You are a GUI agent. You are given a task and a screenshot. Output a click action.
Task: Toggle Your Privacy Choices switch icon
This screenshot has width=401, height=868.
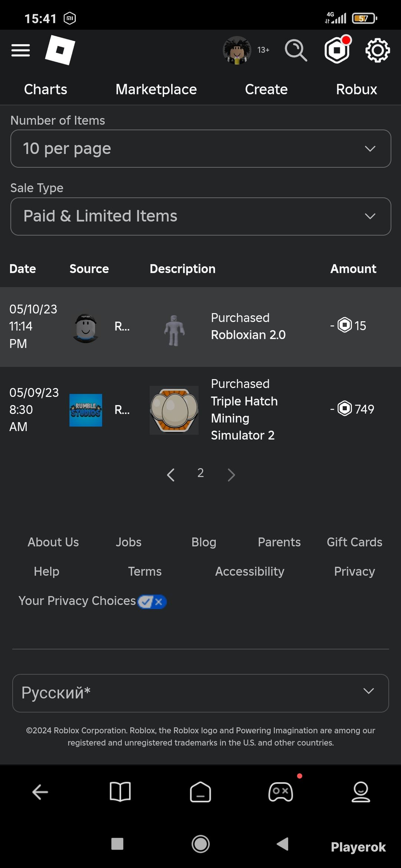[152, 601]
